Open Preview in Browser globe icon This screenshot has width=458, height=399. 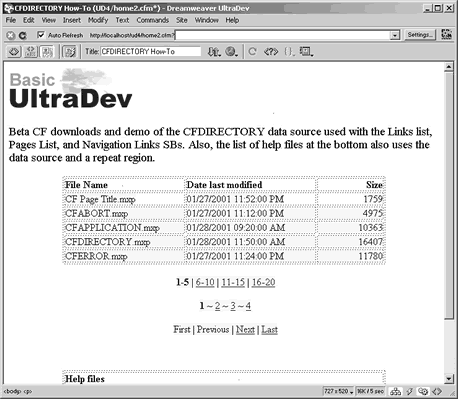pyautogui.click(x=231, y=52)
